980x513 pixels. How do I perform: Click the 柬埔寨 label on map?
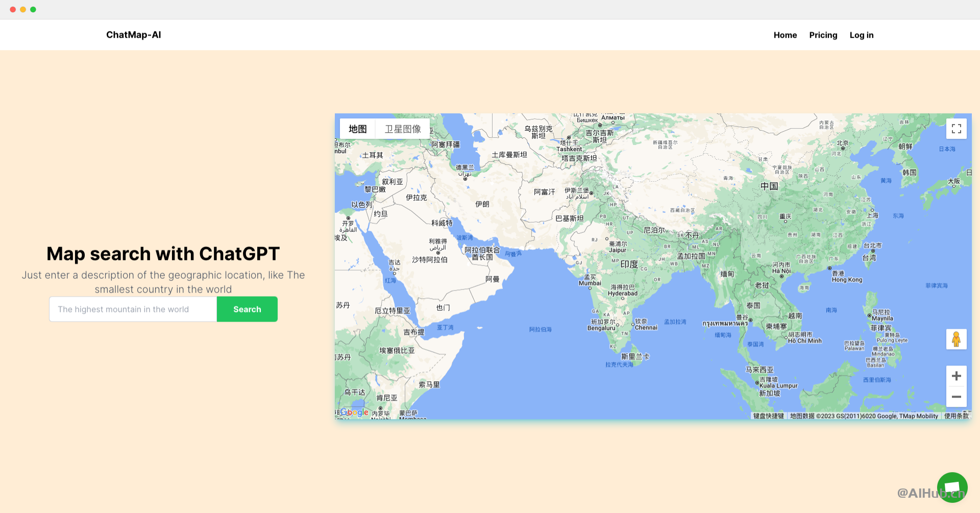pyautogui.click(x=776, y=327)
